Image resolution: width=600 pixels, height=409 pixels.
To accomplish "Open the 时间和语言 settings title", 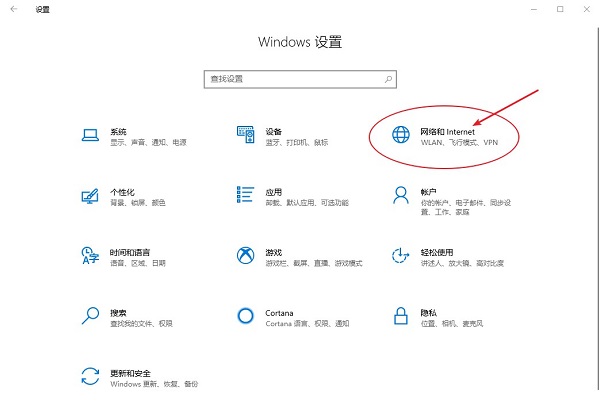I will coord(130,253).
